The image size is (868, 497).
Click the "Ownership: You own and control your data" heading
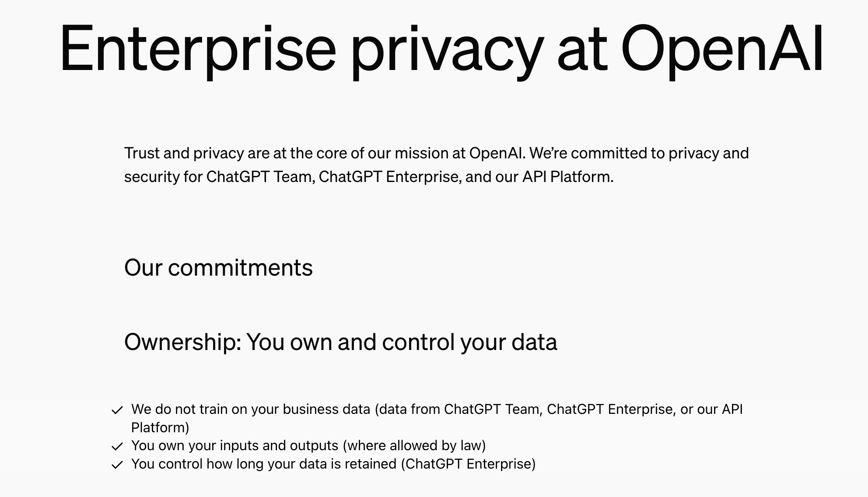tap(341, 342)
